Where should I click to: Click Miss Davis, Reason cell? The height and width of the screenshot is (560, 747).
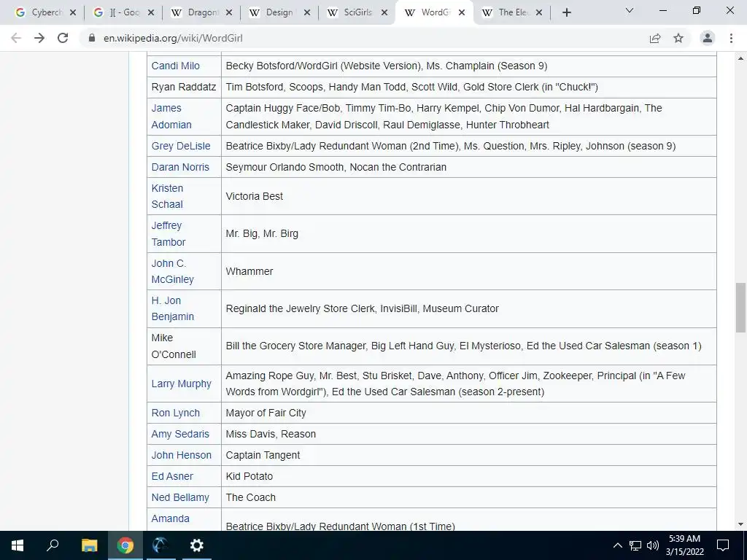pyautogui.click(x=469, y=434)
